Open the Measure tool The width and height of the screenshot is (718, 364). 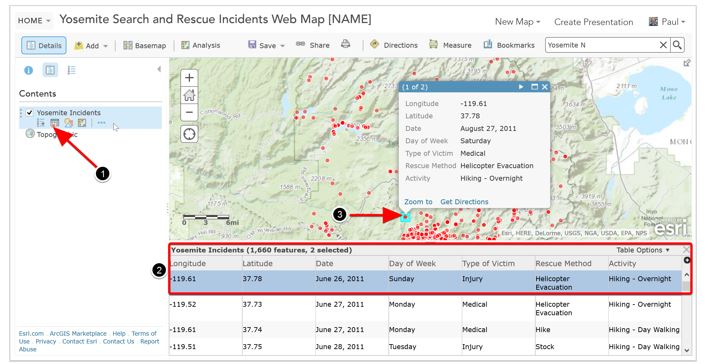coord(450,45)
